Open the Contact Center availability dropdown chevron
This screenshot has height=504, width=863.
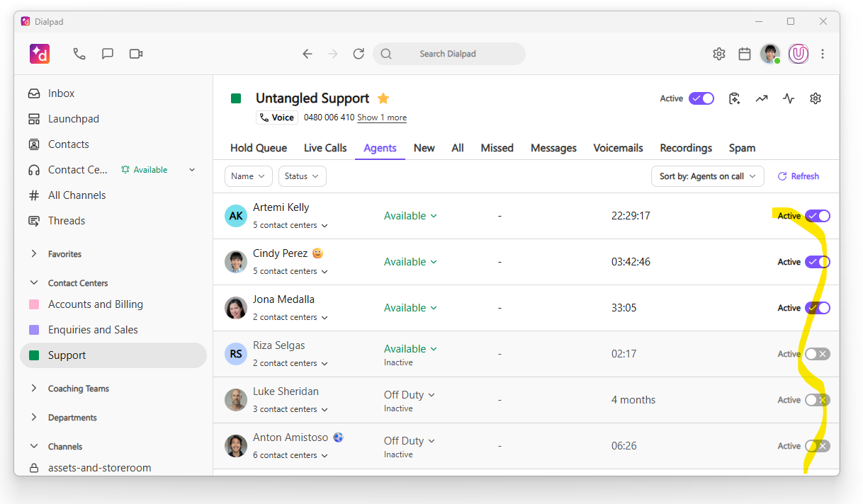192,170
